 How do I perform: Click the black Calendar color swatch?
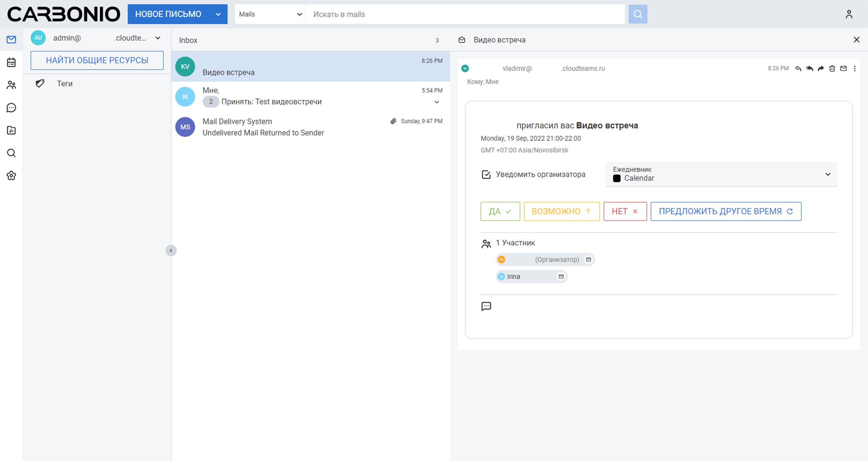point(616,178)
